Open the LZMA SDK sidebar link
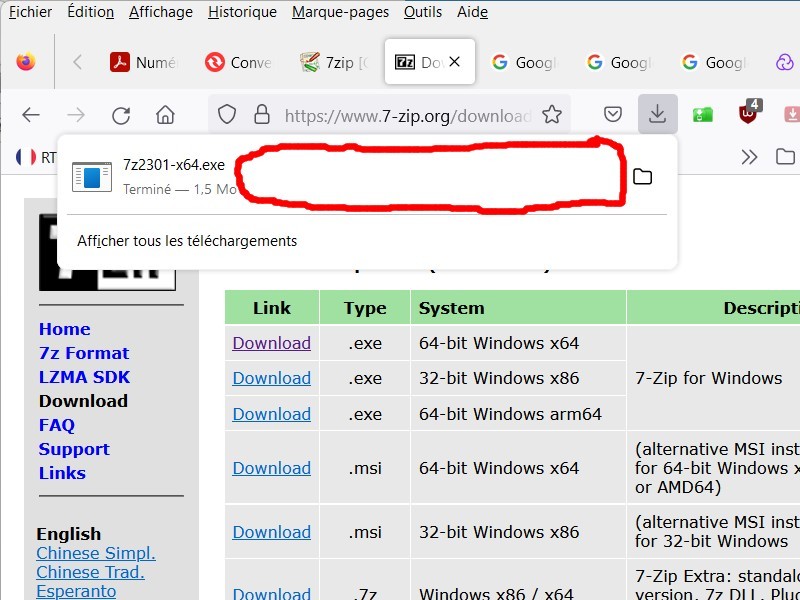 pos(84,377)
